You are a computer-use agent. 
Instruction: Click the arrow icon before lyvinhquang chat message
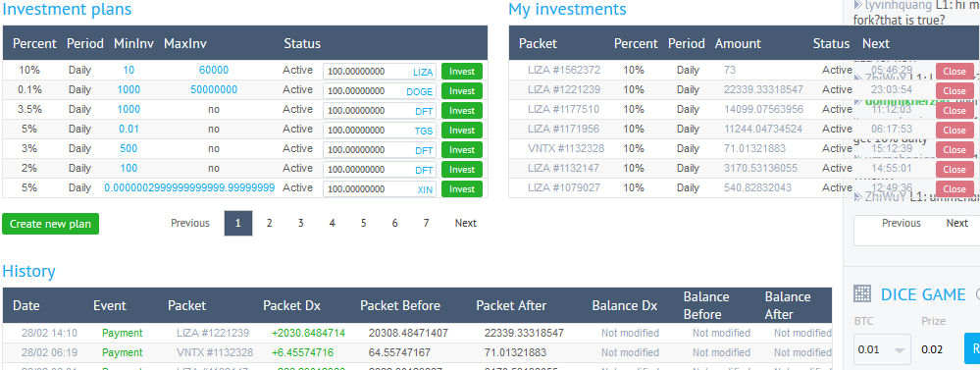857,4
